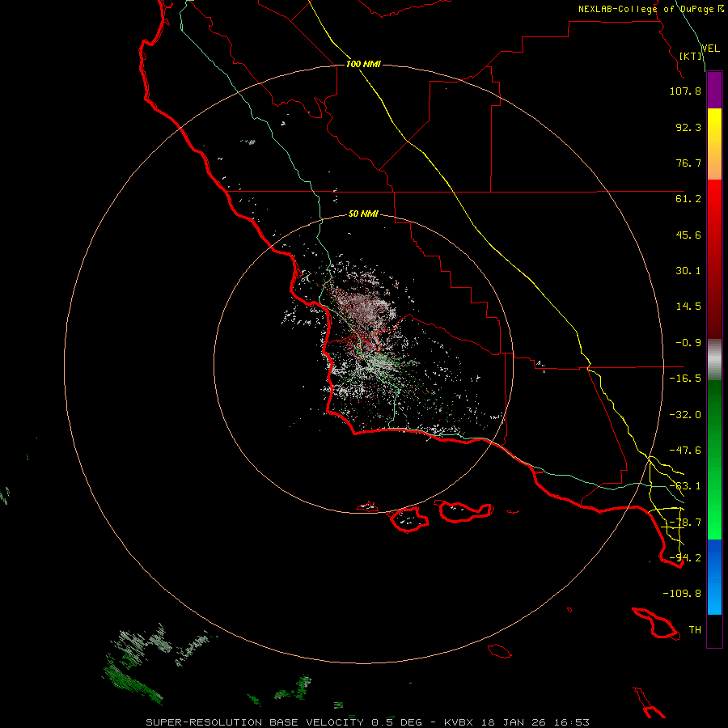The width and height of the screenshot is (728, 728).
Task: Click the [KT] units label
Action: (x=691, y=56)
